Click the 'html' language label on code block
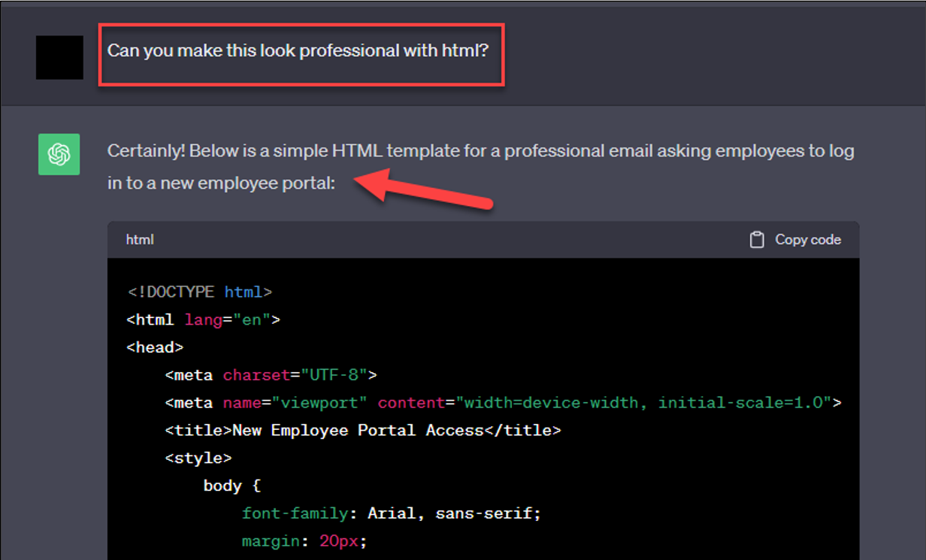The width and height of the screenshot is (926, 560). [x=140, y=240]
